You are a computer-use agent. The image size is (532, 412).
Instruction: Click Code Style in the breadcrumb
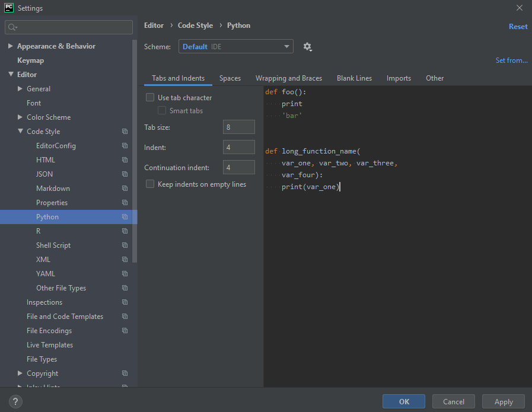[196, 25]
